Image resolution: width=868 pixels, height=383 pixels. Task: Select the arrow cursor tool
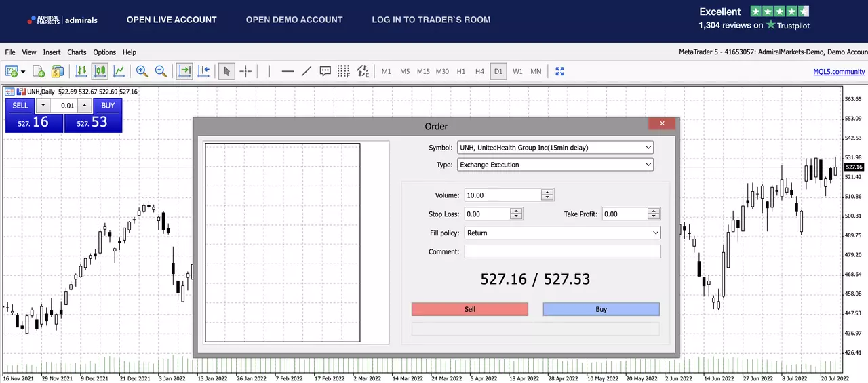(226, 70)
